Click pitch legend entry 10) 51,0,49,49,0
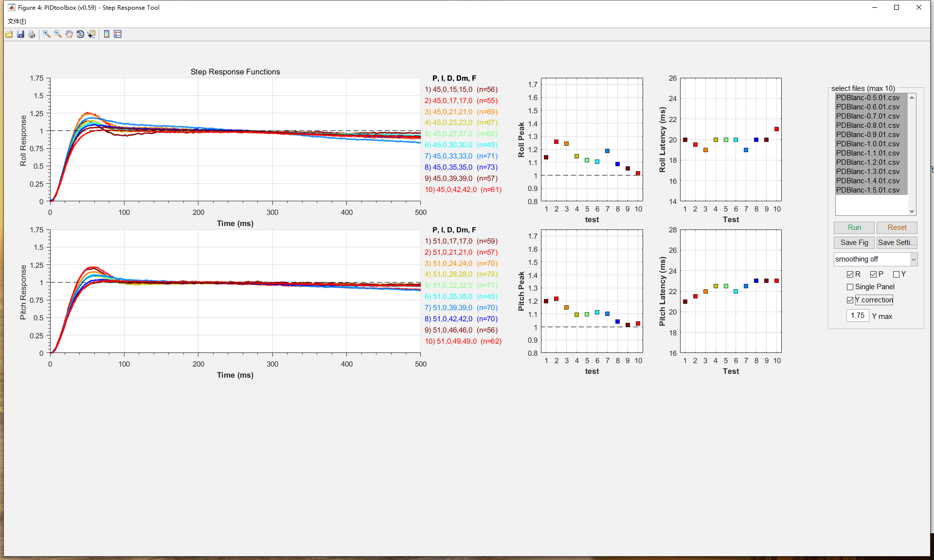This screenshot has height=560, width=934. coord(463,341)
